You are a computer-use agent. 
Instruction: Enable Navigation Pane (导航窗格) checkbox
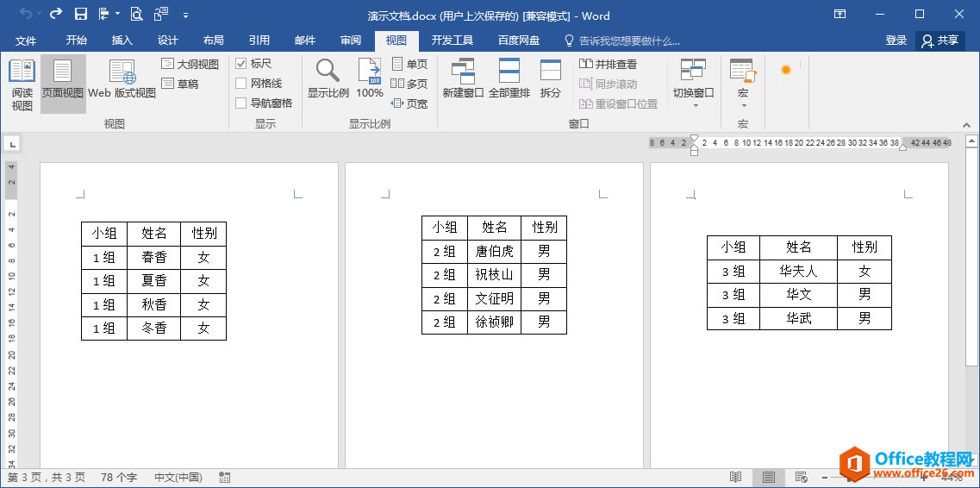[240, 103]
